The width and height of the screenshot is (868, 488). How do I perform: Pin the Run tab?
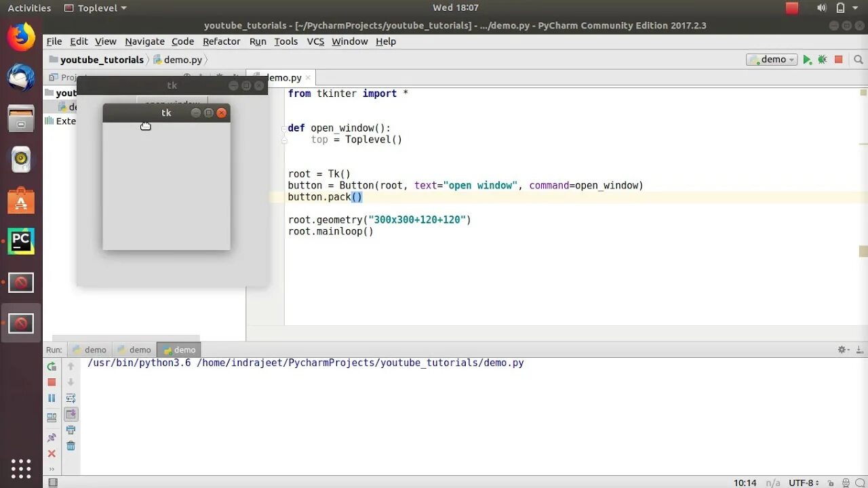pos(52,438)
